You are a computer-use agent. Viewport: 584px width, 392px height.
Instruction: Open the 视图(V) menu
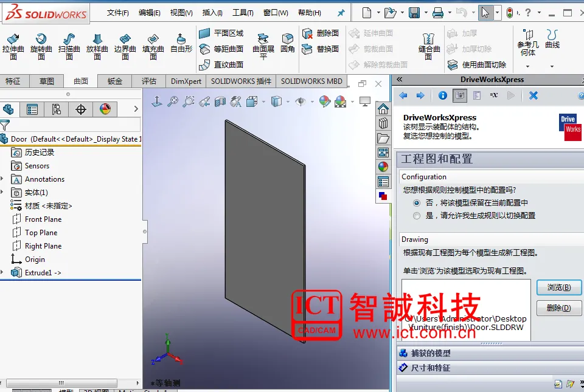click(x=181, y=13)
